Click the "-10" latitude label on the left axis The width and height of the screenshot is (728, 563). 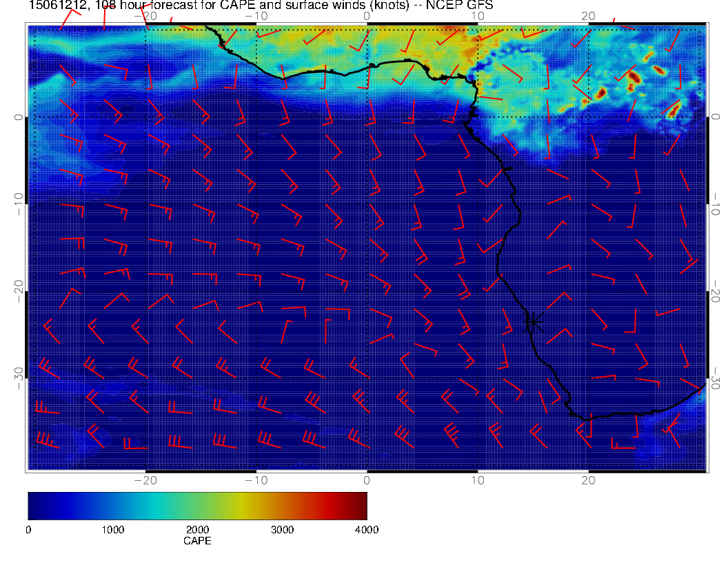(x=18, y=204)
